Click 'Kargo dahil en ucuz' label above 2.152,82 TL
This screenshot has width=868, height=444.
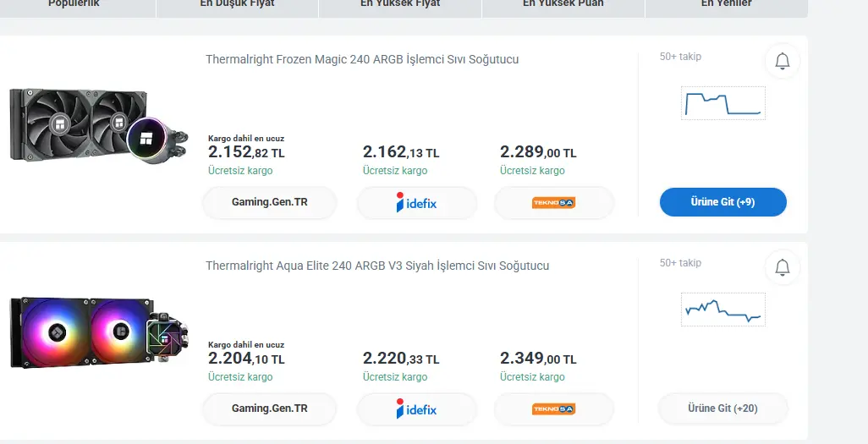click(246, 139)
